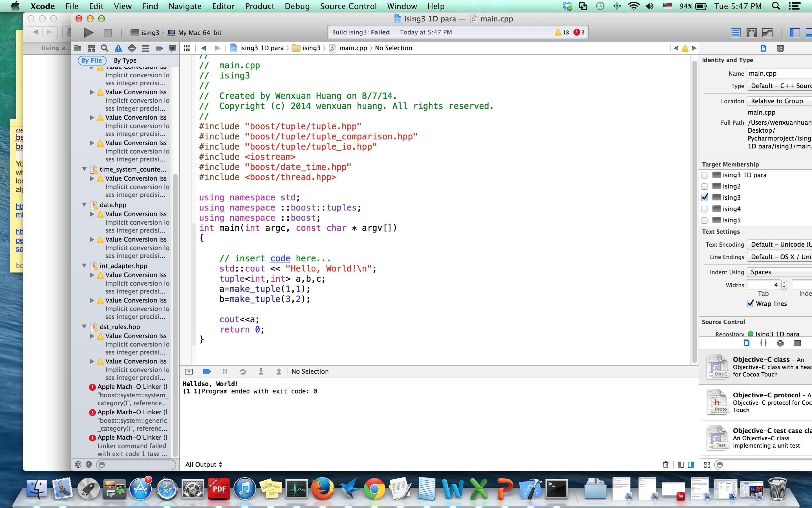The width and height of the screenshot is (812, 508).
Task: Click the Build ising3 Failed status display
Action: click(458, 32)
